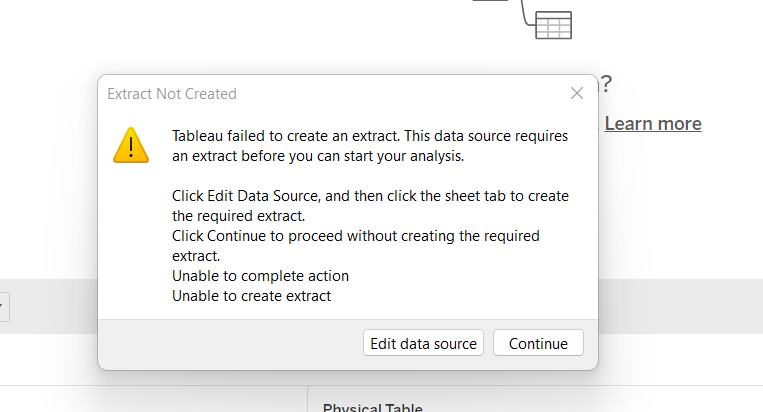This screenshot has width=763, height=412.
Task: Click the Extract Not Created title bar
Action: (300, 94)
